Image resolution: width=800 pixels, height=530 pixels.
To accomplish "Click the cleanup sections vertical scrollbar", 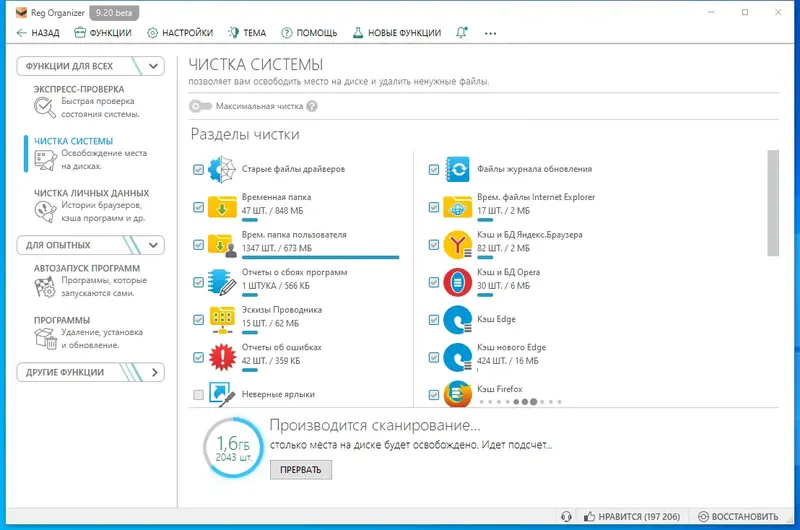I will (x=773, y=203).
